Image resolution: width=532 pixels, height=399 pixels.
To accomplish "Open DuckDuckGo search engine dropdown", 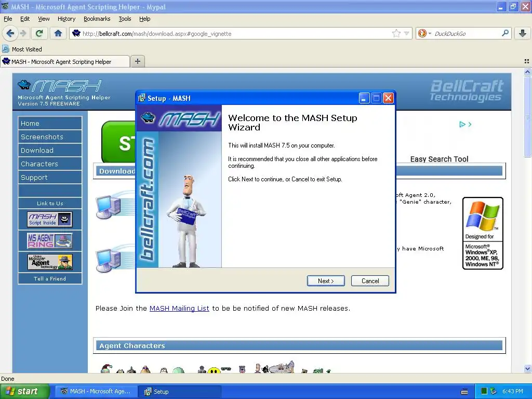I will coord(424,33).
